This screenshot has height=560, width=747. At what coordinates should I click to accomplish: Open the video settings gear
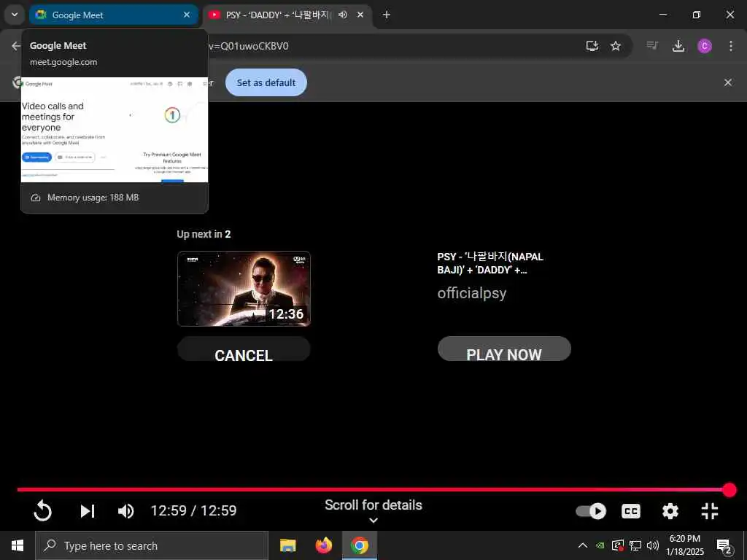click(x=670, y=511)
